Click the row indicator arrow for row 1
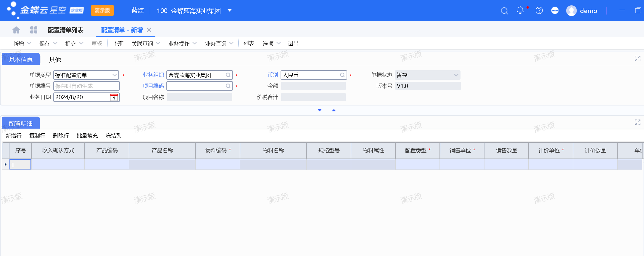 (6, 164)
